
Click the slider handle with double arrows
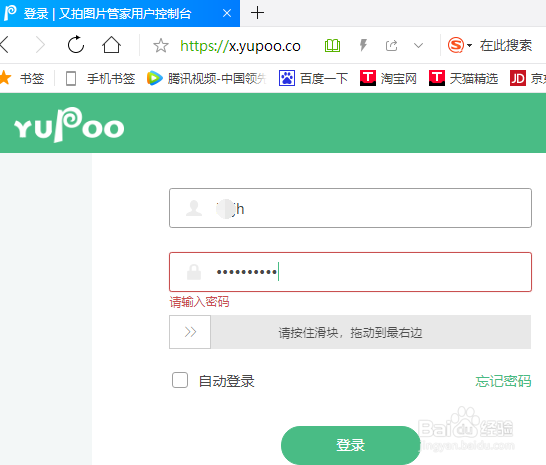pyautogui.click(x=190, y=332)
